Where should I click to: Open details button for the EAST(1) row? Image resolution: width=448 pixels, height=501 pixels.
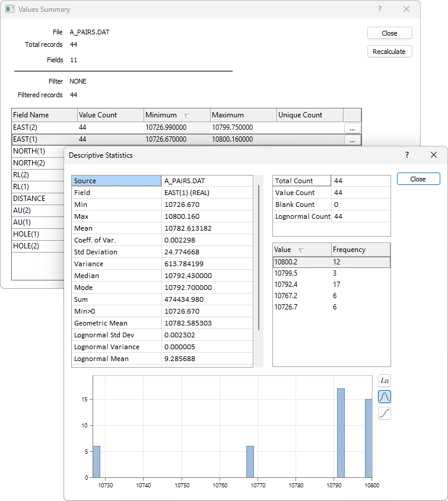click(352, 140)
